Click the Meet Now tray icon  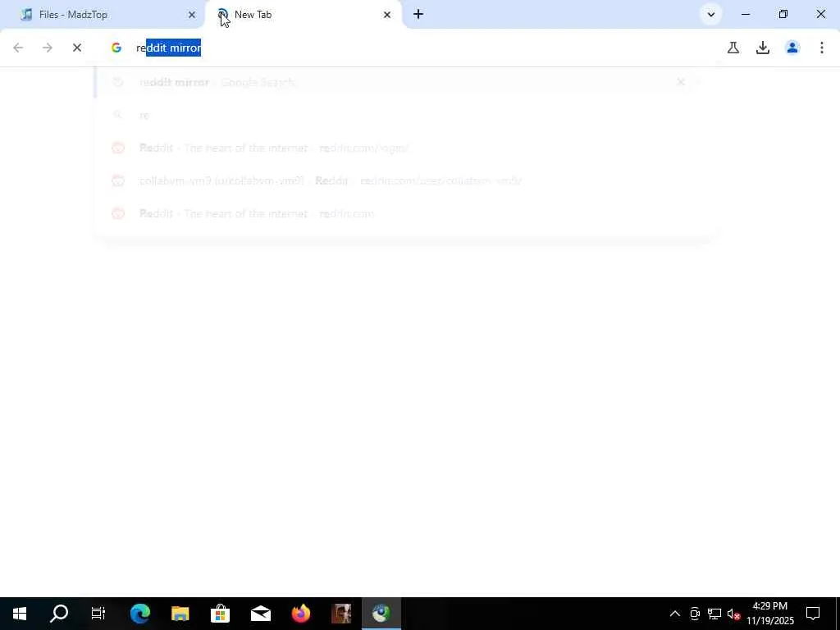point(695,614)
